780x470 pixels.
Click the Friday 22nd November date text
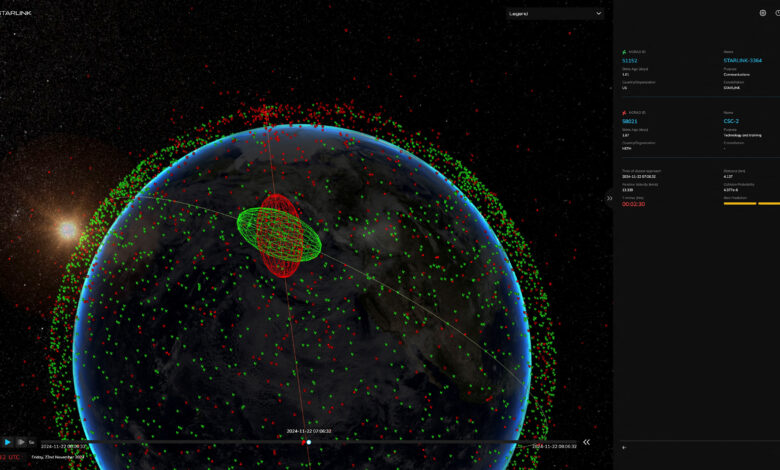tap(58, 457)
